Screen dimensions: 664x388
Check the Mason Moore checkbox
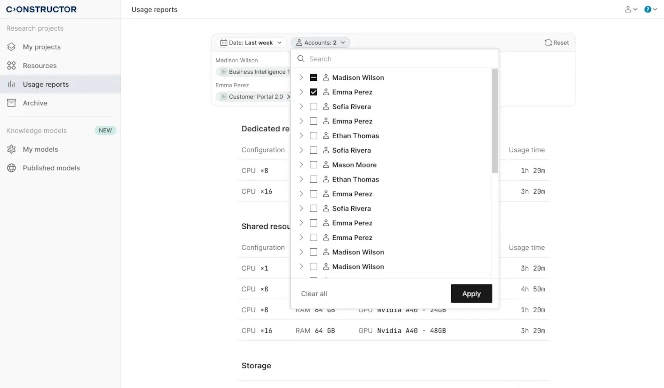pos(313,165)
